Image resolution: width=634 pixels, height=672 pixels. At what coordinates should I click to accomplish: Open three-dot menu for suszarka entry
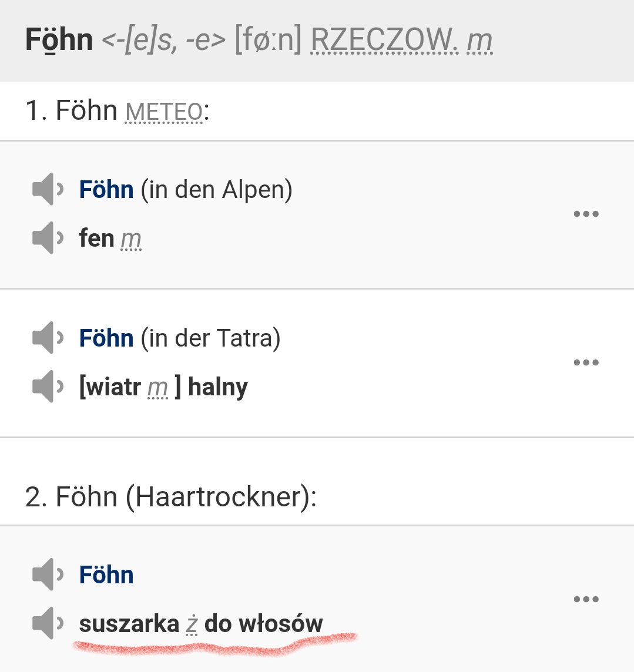click(586, 599)
